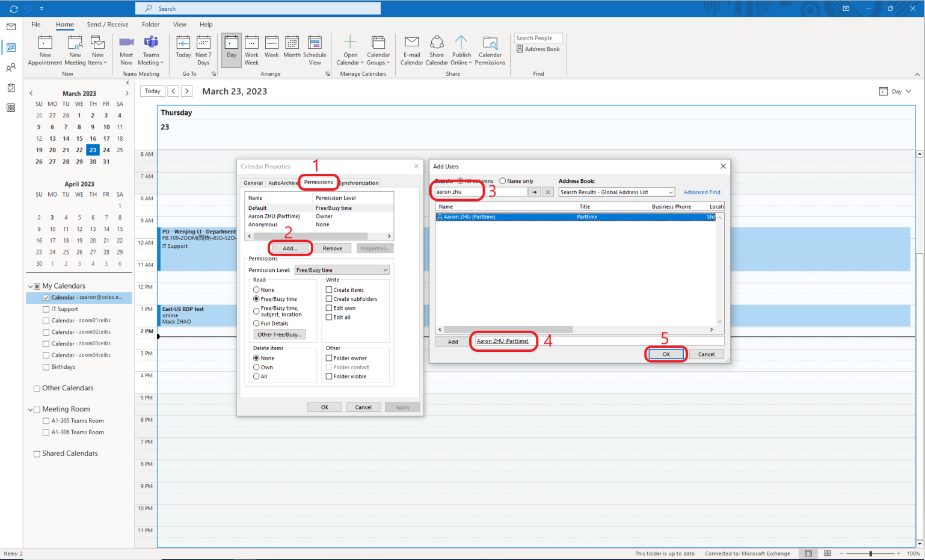Enable the Create items checkbox
Screen dimensions: 925x560
pyautogui.click(x=329, y=290)
